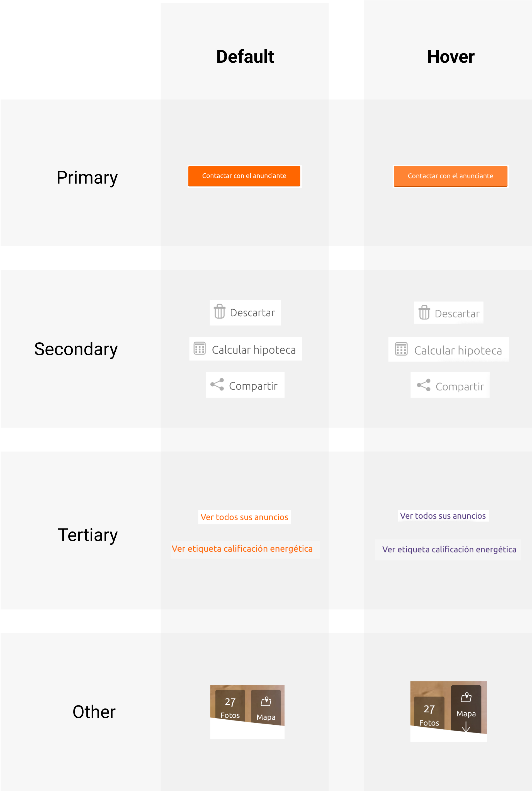Click the map pin icon in the Default column

266,701
